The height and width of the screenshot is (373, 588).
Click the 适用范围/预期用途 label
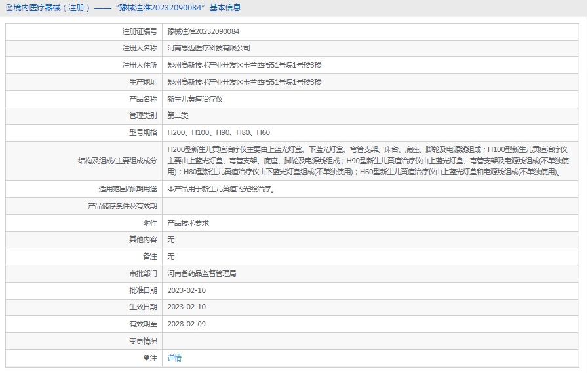coord(128,189)
